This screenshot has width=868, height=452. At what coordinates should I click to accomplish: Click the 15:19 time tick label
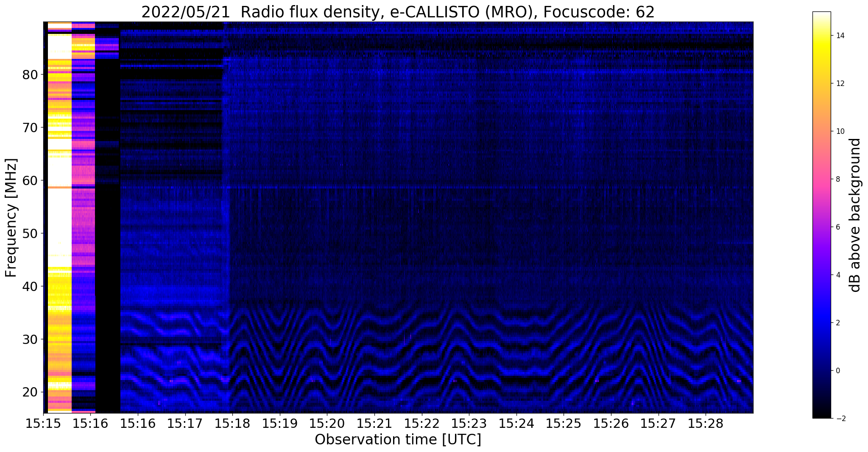279,424
